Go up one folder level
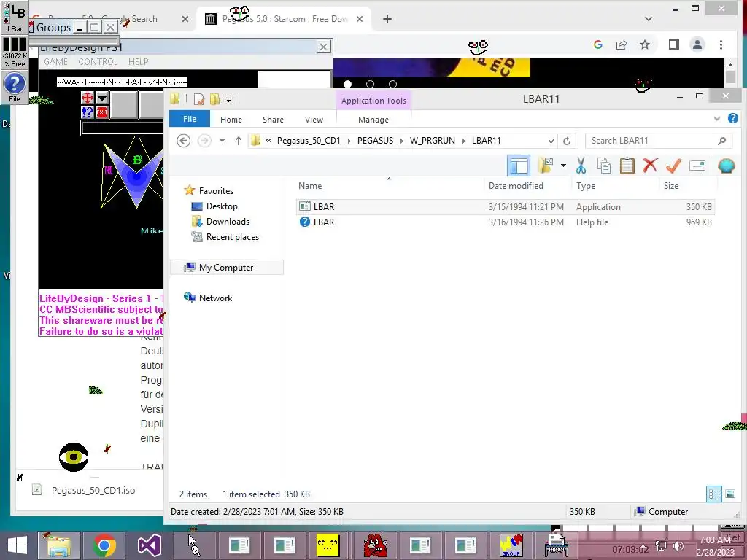The width and height of the screenshot is (747, 560). (x=239, y=141)
